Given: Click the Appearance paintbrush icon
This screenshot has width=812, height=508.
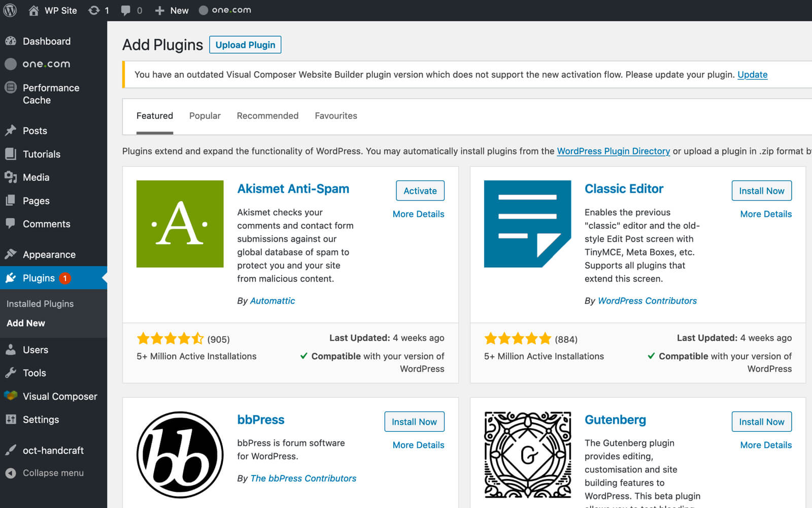Looking at the screenshot, I should [x=11, y=254].
